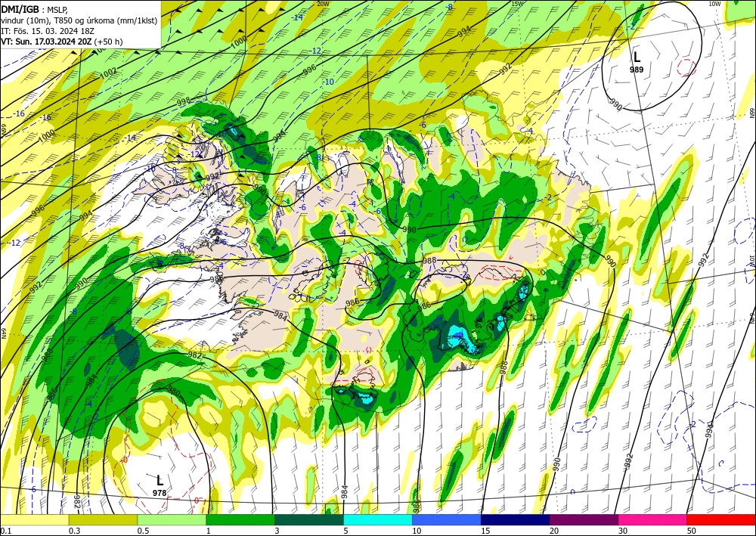756x536 pixels.
Task: Click the 1002 isobar label
Action: [108, 73]
